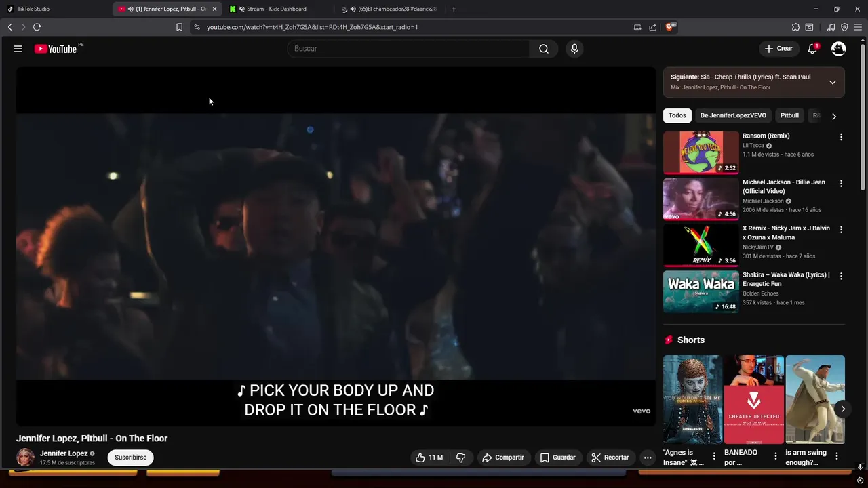
Task: Close the Jennifer Lopez YouTube tab
Action: (215, 9)
